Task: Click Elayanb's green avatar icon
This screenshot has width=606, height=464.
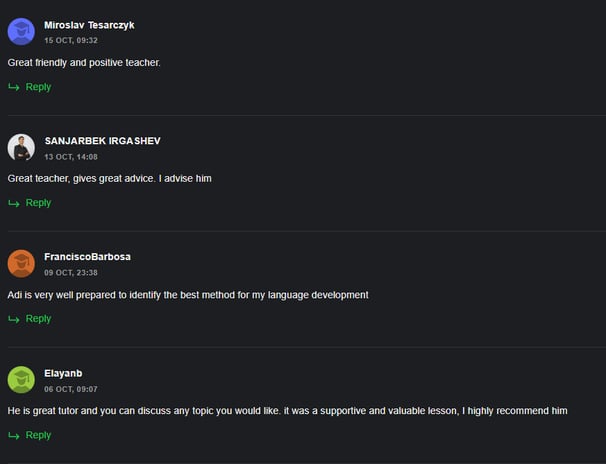Action: coord(21,380)
